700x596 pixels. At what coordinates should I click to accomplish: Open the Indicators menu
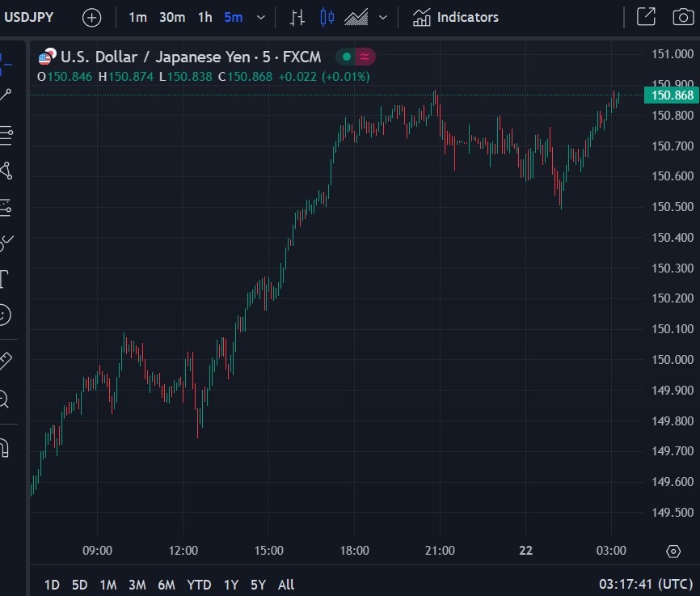[x=455, y=18]
